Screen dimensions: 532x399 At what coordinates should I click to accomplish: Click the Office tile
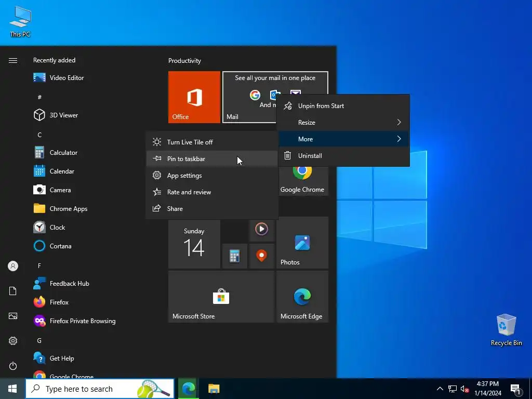194,97
